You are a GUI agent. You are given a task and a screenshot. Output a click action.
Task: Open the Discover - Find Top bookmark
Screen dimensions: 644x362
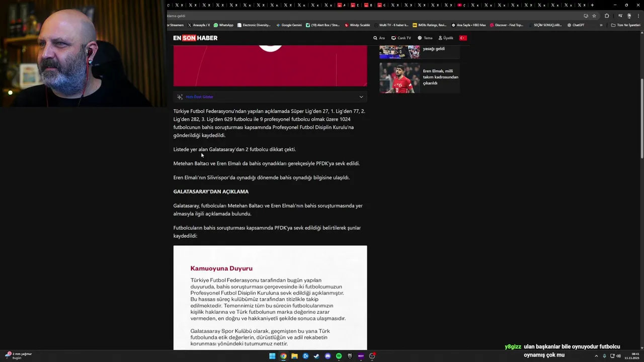click(507, 25)
